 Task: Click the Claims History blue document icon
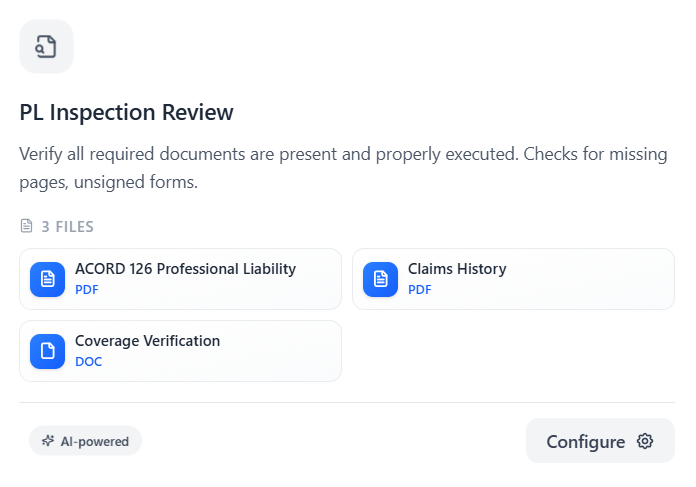pyautogui.click(x=380, y=279)
